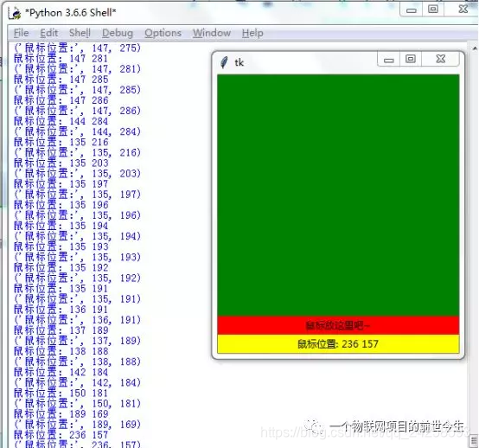
Task: Click the Python IDLE icon in title bar
Action: 16,13
